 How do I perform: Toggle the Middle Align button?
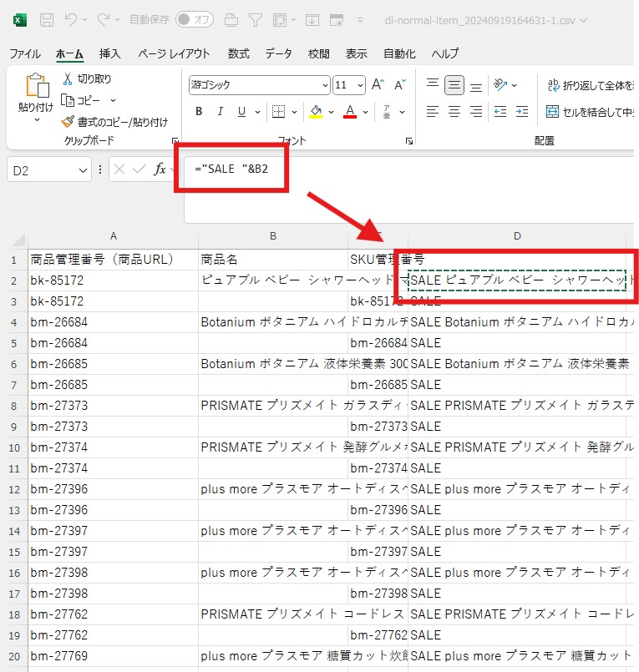[454, 85]
